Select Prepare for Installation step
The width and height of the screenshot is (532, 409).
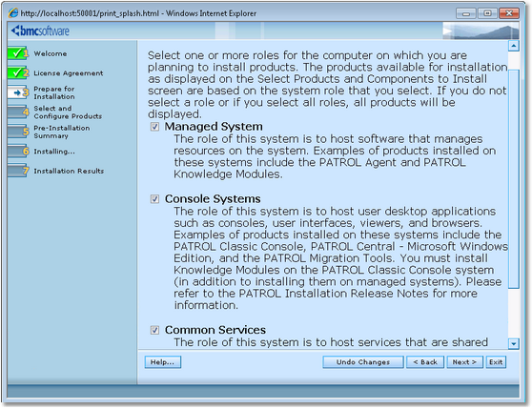(54, 92)
